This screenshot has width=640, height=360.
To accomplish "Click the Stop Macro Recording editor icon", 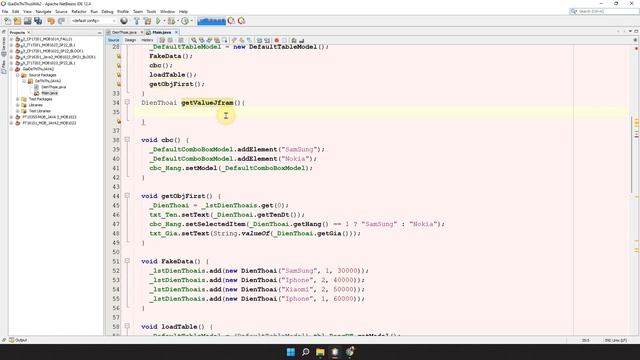I will (x=284, y=40).
